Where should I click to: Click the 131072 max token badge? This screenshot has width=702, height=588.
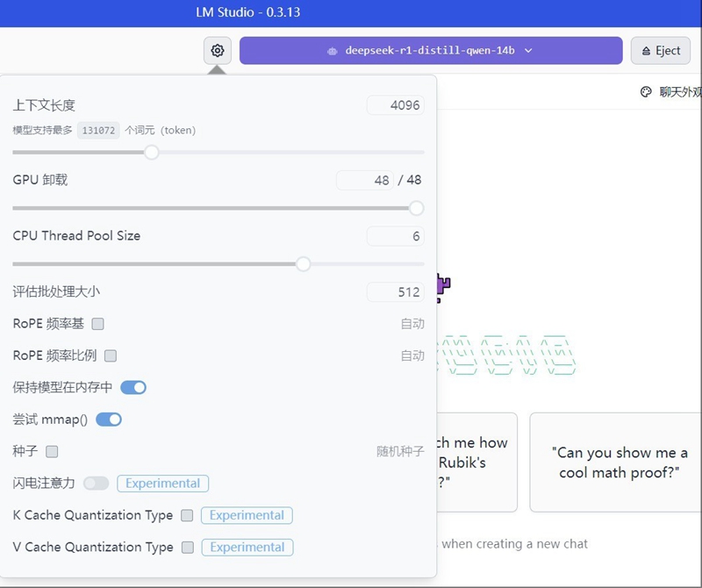(x=98, y=130)
